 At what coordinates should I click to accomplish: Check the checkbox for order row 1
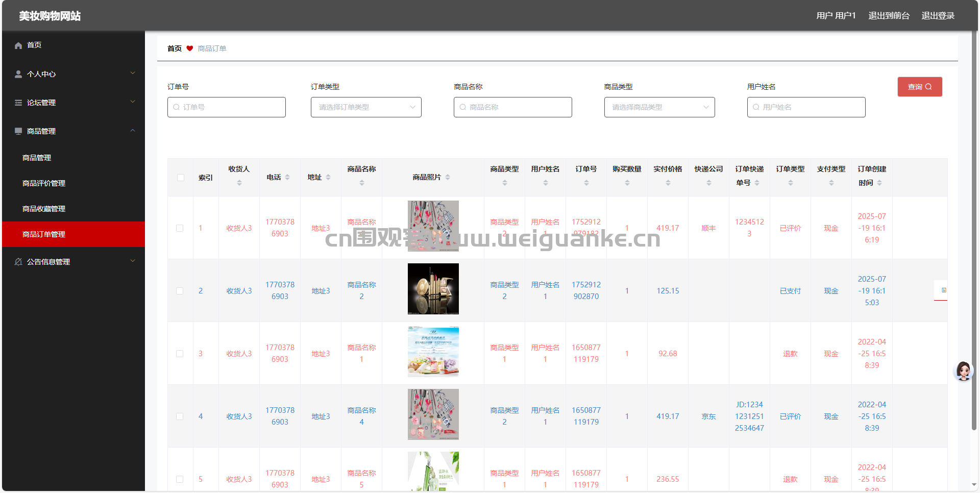[180, 228]
